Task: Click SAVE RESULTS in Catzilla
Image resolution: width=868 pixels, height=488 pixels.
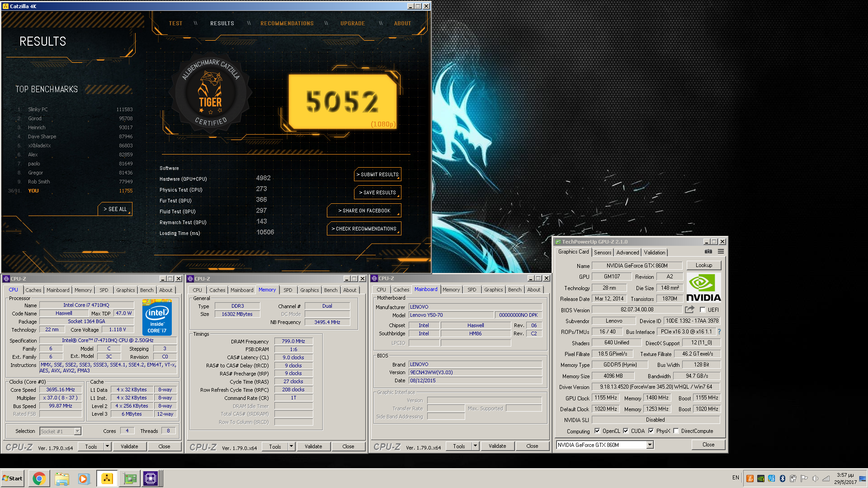Action: coord(377,192)
